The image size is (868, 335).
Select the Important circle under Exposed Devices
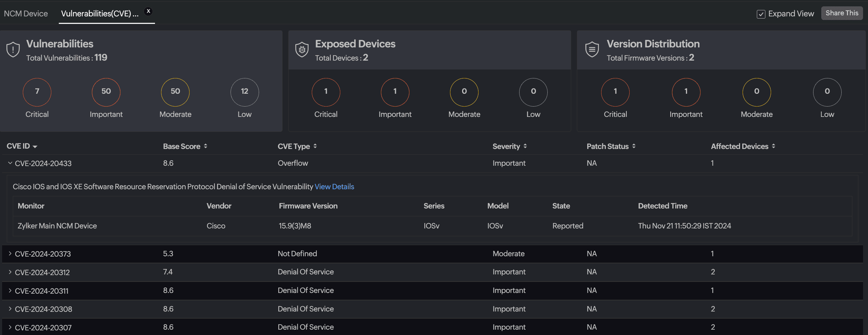pyautogui.click(x=395, y=92)
